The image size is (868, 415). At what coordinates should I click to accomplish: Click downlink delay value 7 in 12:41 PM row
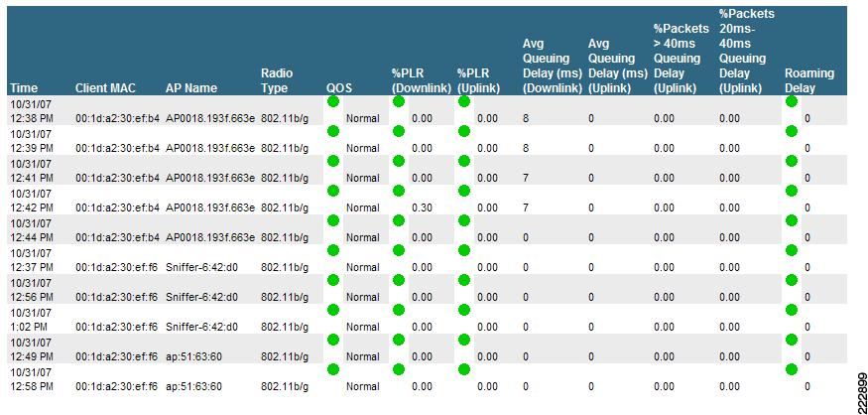coord(526,178)
